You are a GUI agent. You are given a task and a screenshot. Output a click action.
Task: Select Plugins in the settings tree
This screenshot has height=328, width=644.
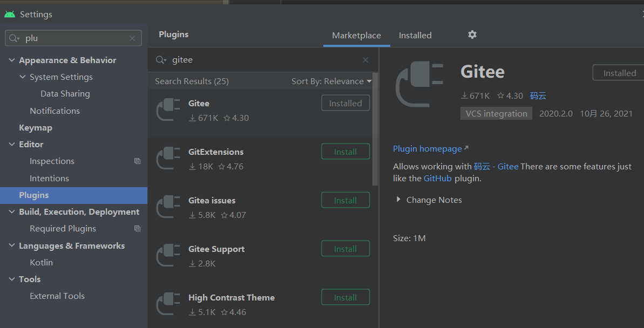click(x=73, y=195)
